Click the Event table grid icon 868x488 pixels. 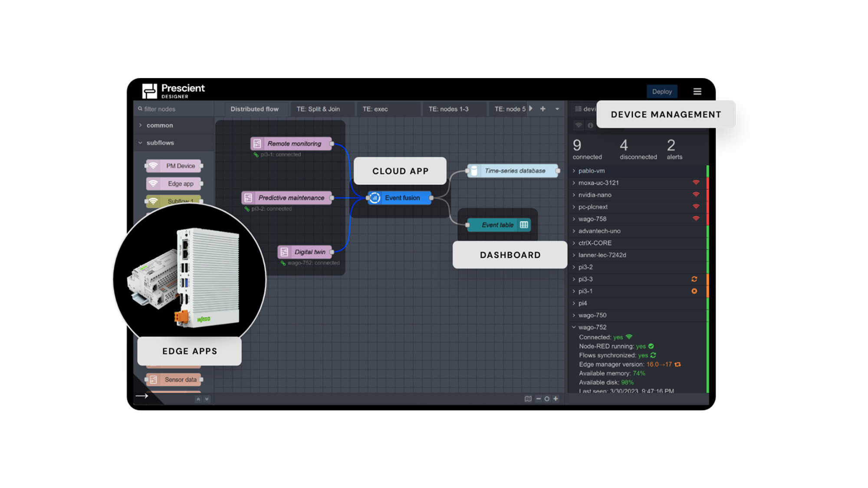(x=524, y=225)
